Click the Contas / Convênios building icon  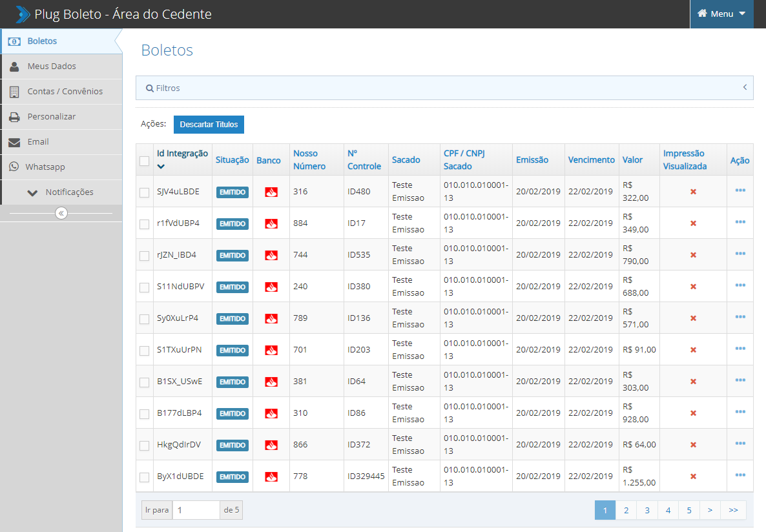pyautogui.click(x=14, y=92)
